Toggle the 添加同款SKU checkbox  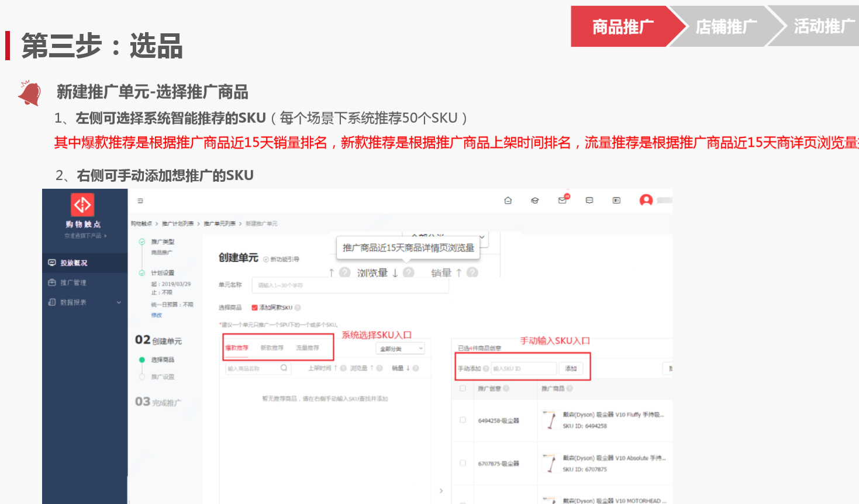(254, 308)
